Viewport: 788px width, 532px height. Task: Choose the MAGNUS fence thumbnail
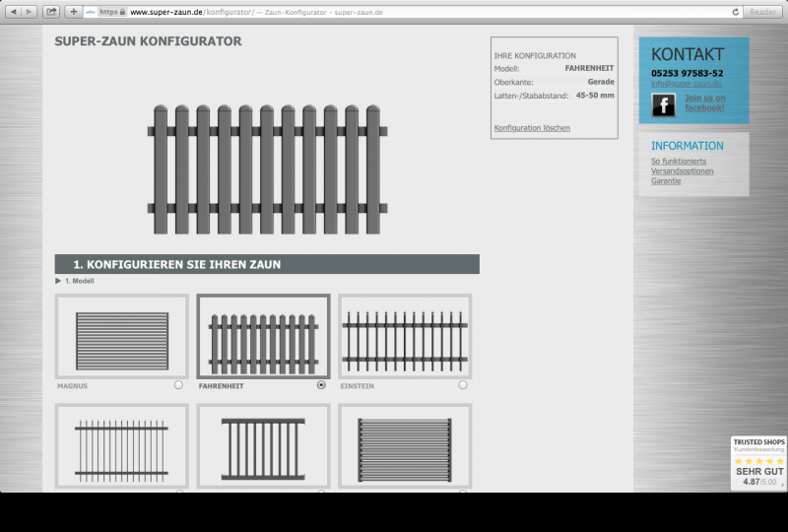click(x=122, y=336)
